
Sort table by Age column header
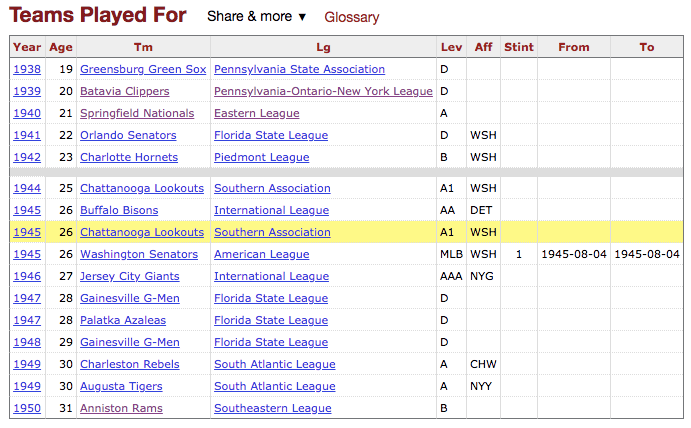tap(60, 47)
